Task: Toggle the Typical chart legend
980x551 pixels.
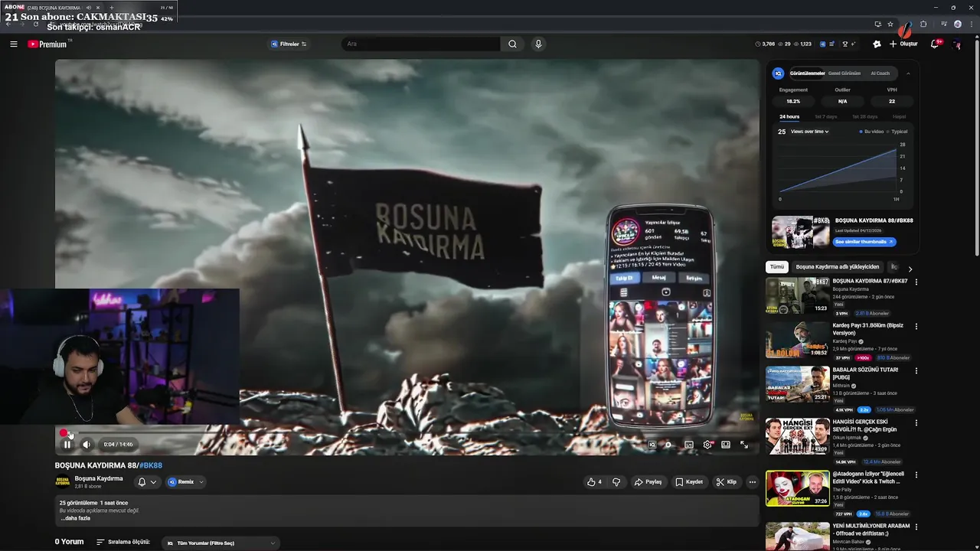Action: (x=897, y=132)
